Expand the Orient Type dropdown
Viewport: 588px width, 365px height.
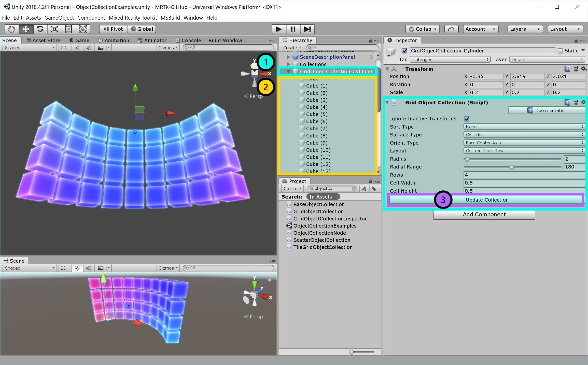(x=523, y=143)
